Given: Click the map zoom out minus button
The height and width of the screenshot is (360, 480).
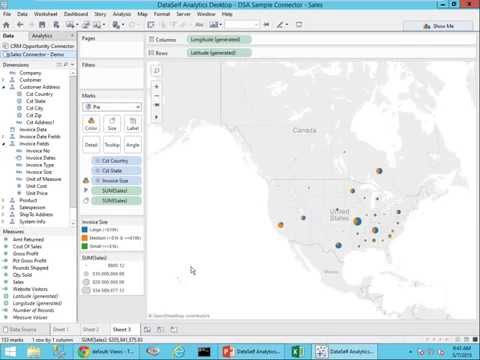Looking at the screenshot, I should (156, 96).
